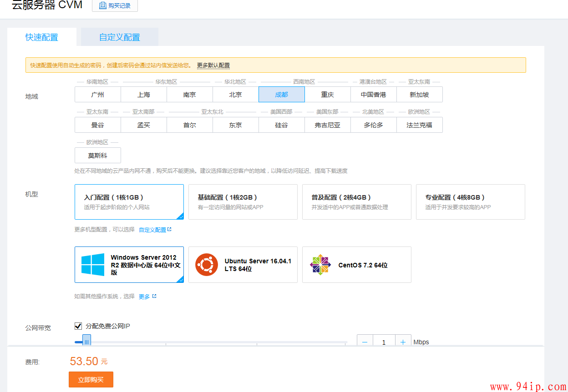This screenshot has width=568, height=392.
Task: Click the 机型 section label
Action: [32, 194]
